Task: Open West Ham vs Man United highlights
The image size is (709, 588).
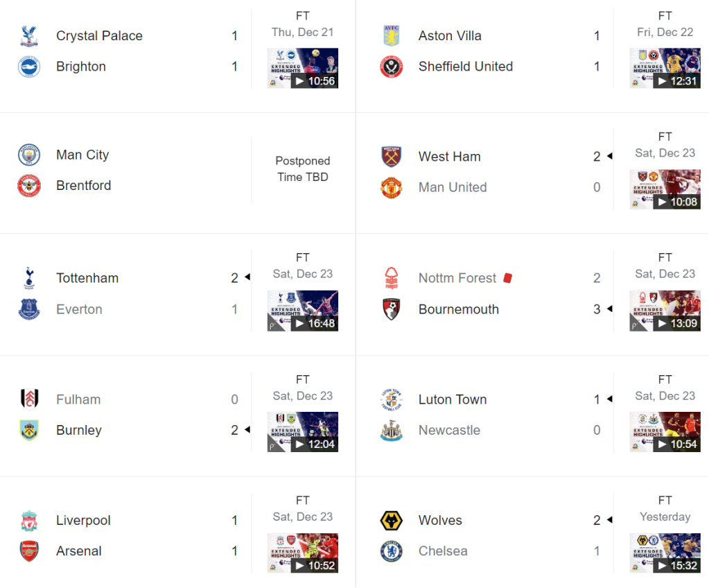Action: [x=665, y=189]
